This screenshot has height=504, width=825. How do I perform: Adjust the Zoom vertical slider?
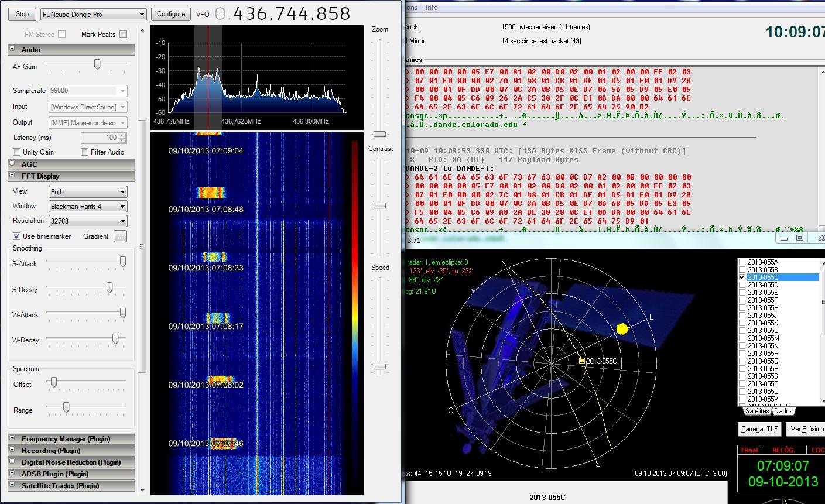380,134
